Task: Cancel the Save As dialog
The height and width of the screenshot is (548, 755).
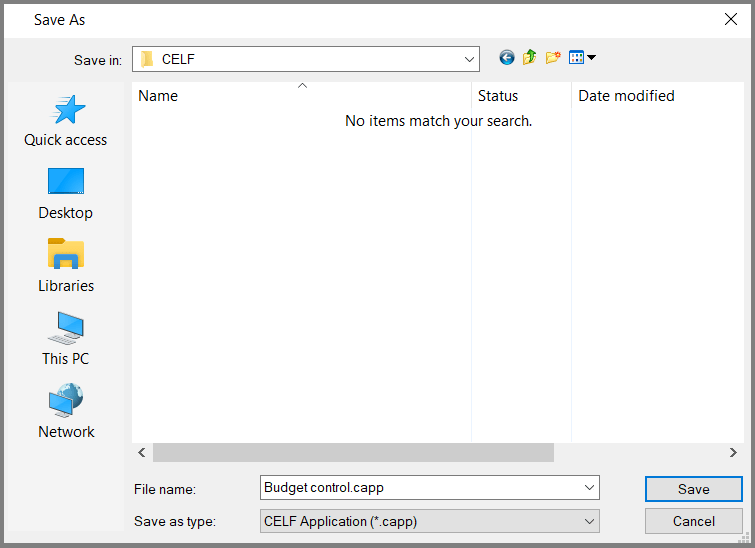Action: tap(693, 521)
